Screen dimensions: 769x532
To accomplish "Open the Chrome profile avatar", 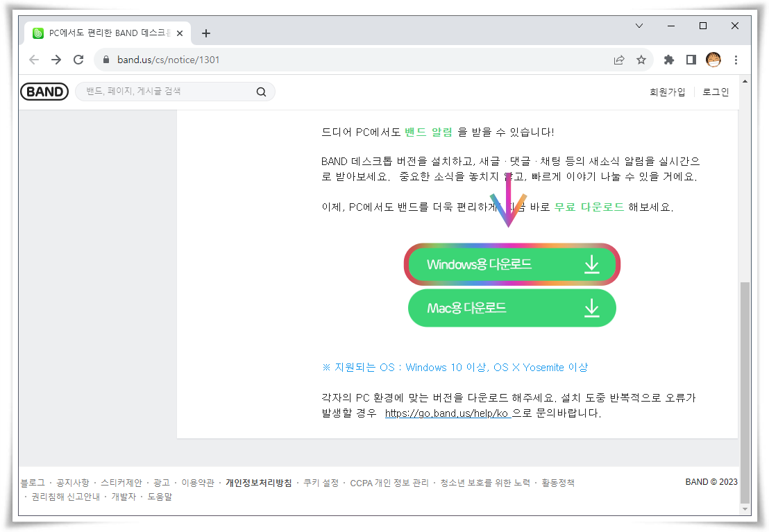I will (x=713, y=60).
